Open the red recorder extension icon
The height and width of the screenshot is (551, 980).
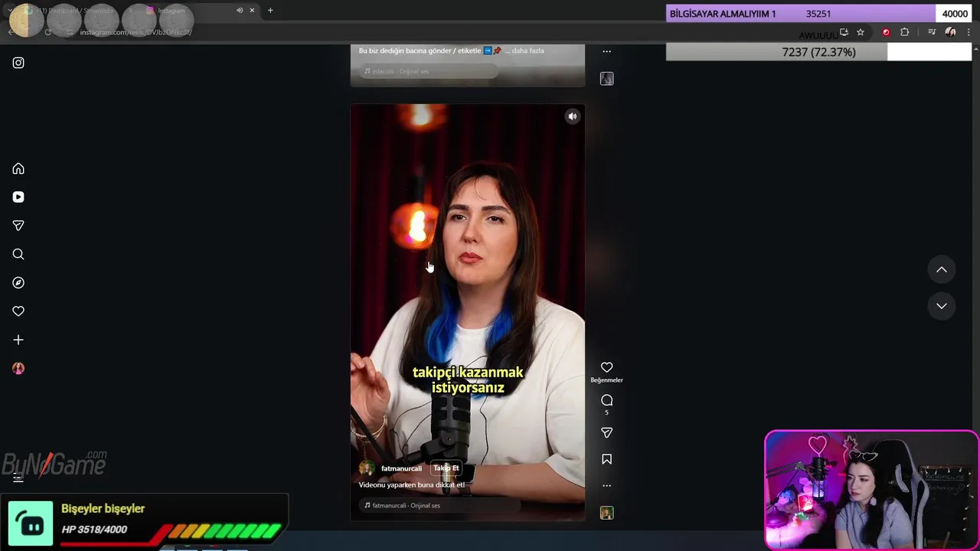click(886, 32)
